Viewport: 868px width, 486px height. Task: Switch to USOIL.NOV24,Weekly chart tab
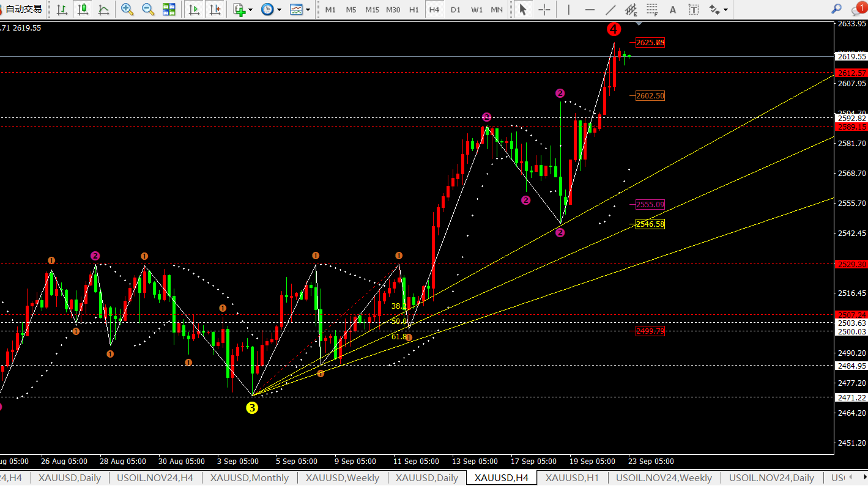pyautogui.click(x=664, y=478)
